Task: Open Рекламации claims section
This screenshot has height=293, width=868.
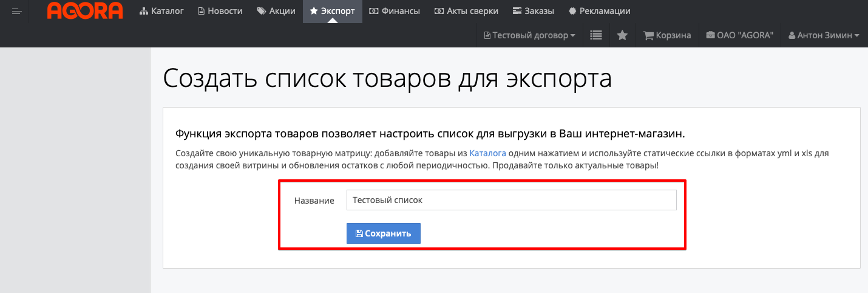Action: (599, 11)
